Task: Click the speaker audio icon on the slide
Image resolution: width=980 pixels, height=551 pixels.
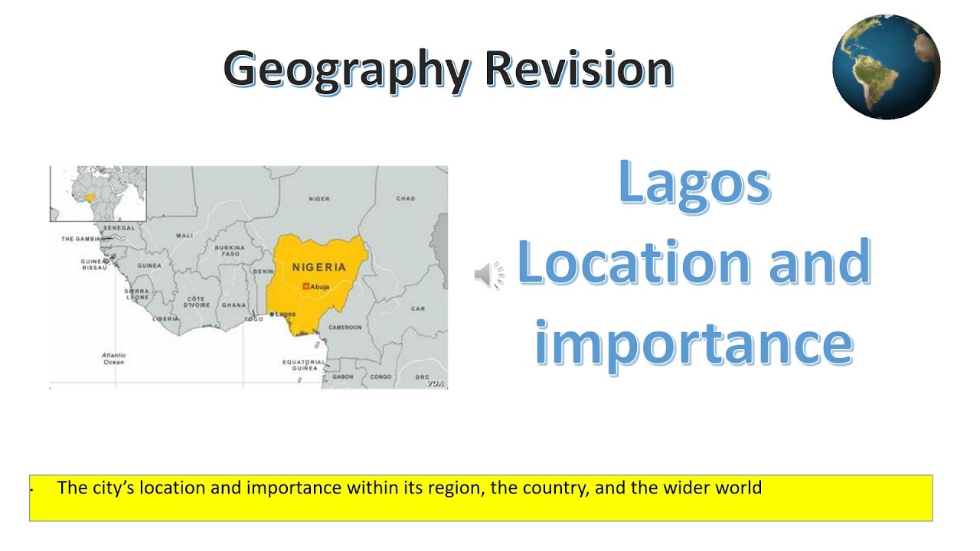Action: click(489, 275)
